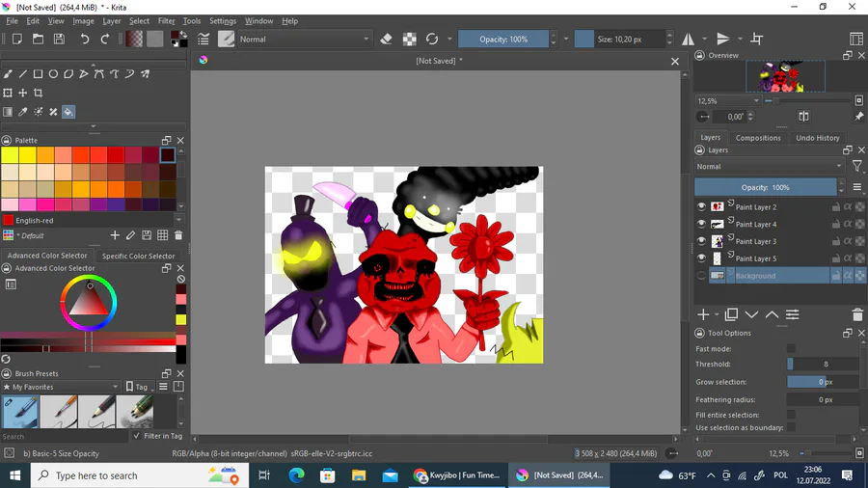868x488 pixels.
Task: Duplicate the selected layer
Action: [731, 314]
